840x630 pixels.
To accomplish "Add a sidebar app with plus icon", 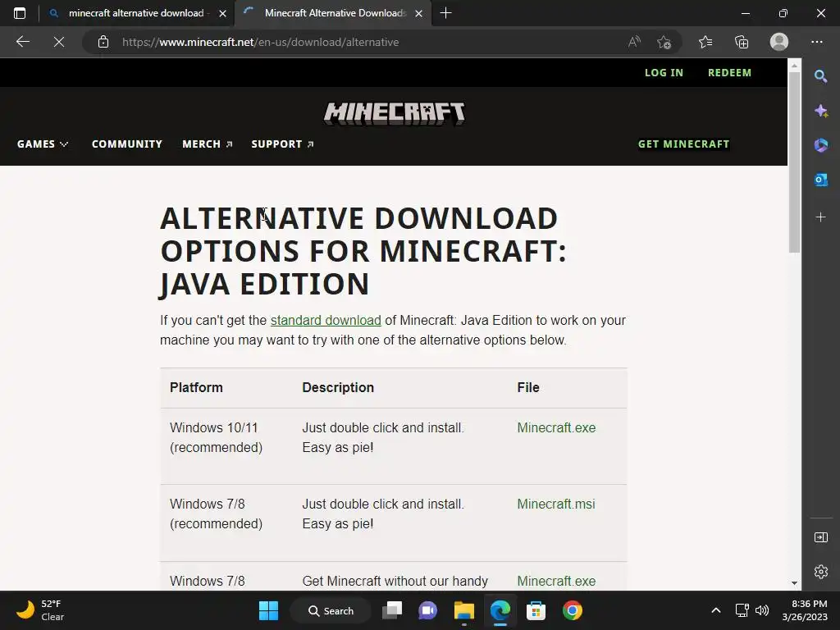I will pos(820,217).
